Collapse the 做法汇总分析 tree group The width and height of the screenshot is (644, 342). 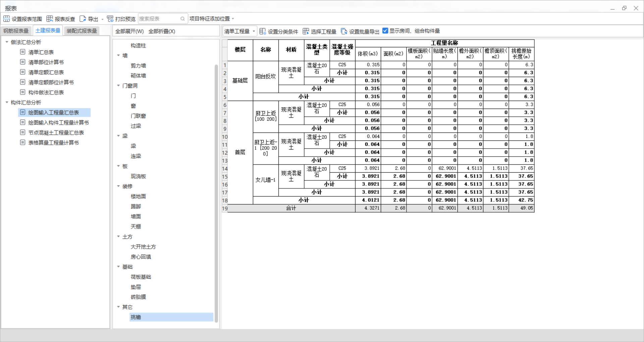click(7, 42)
